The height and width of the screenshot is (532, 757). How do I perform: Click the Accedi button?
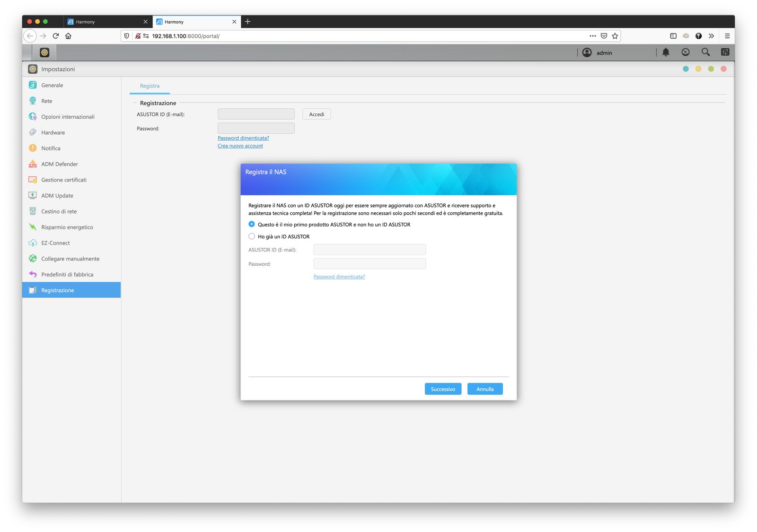317,114
